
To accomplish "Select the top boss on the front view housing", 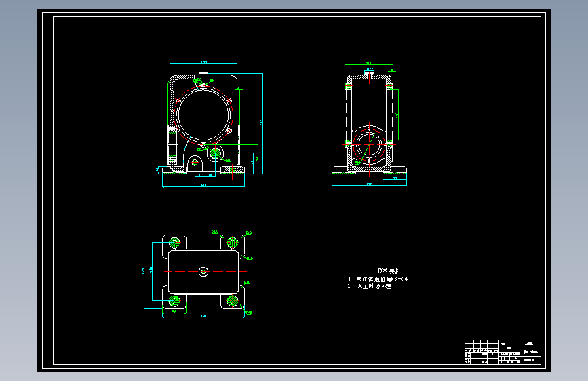I will pyautogui.click(x=203, y=73).
